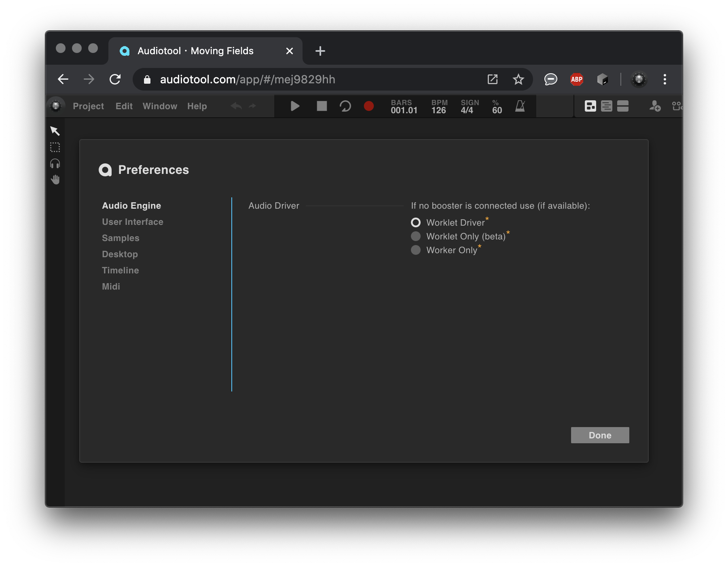Click the Audiotool Moving Fields browser tab
This screenshot has height=567, width=728.
coord(205,51)
